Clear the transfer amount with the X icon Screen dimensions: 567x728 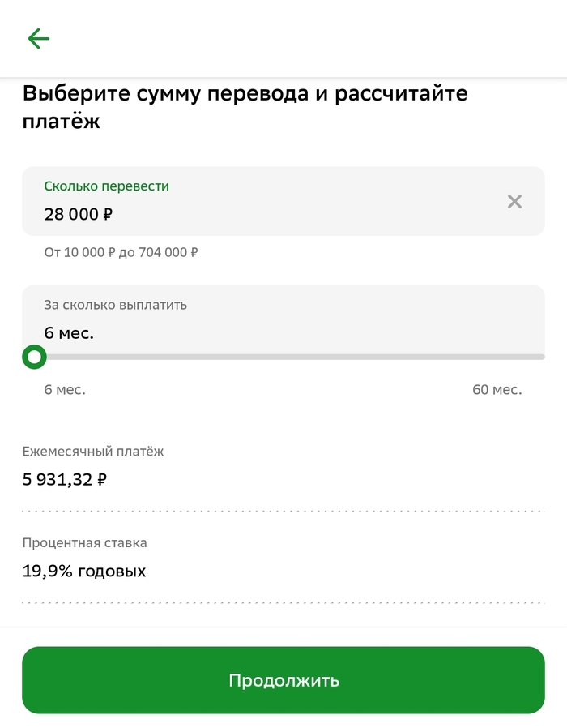(x=514, y=202)
